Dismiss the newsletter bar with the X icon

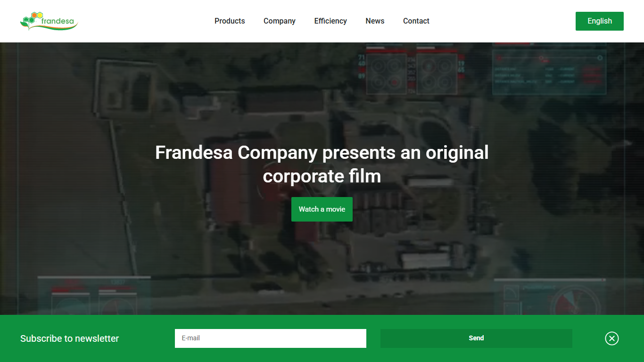point(612,338)
